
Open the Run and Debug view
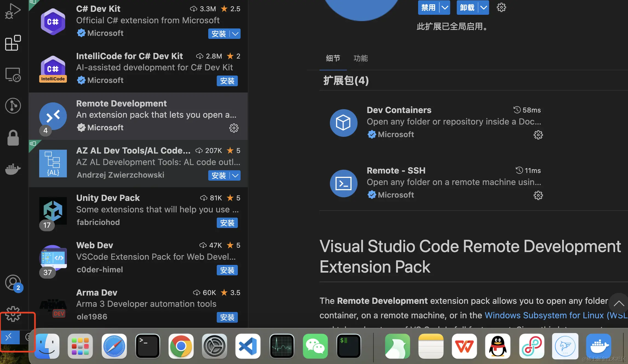click(x=13, y=11)
